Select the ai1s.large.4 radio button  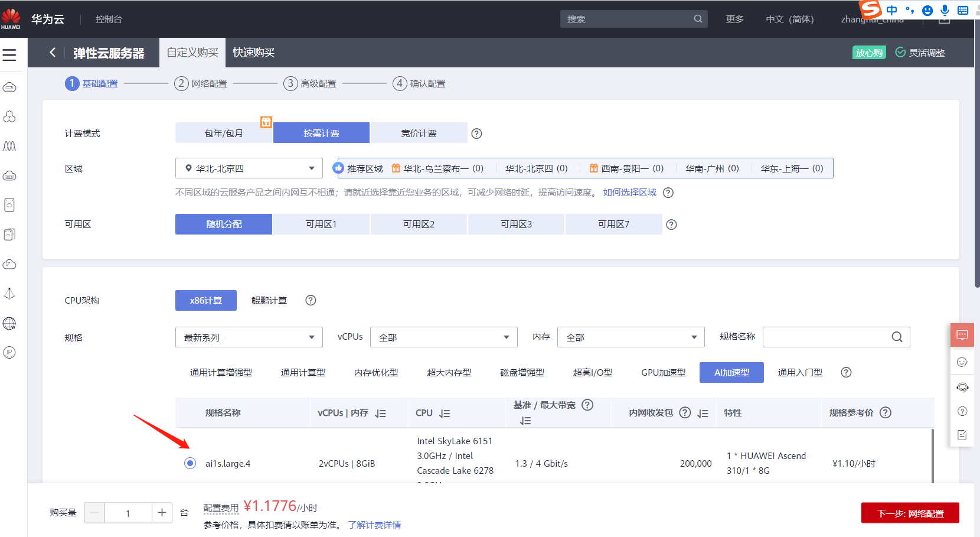[190, 463]
